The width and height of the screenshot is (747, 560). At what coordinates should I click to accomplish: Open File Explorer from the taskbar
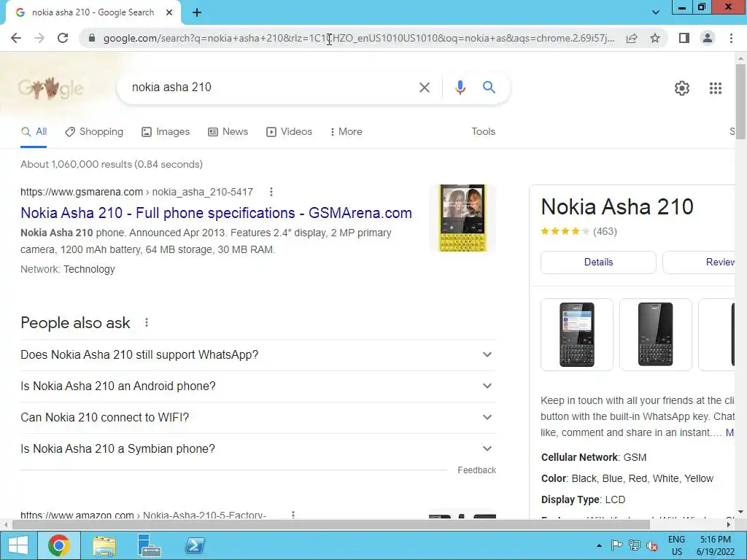(x=104, y=545)
